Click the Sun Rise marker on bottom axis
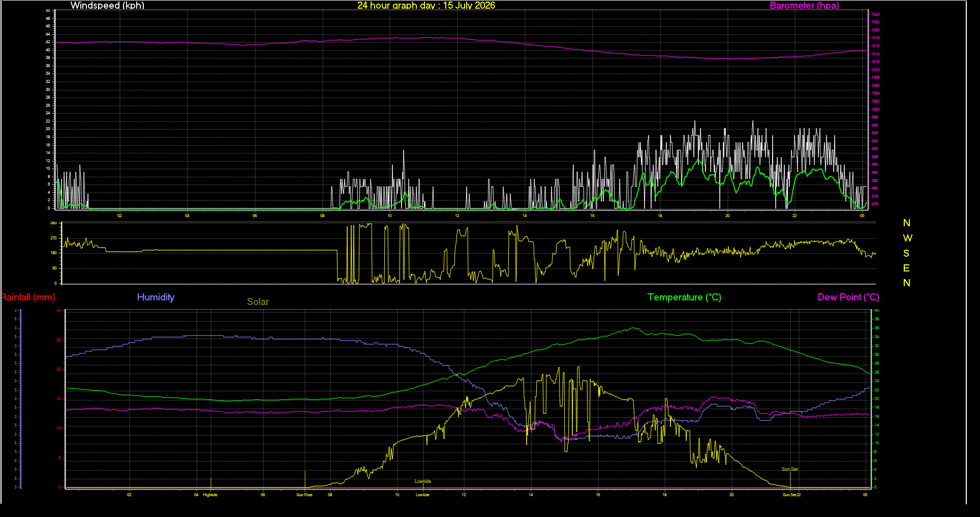This screenshot has width=980, height=517. point(304,495)
